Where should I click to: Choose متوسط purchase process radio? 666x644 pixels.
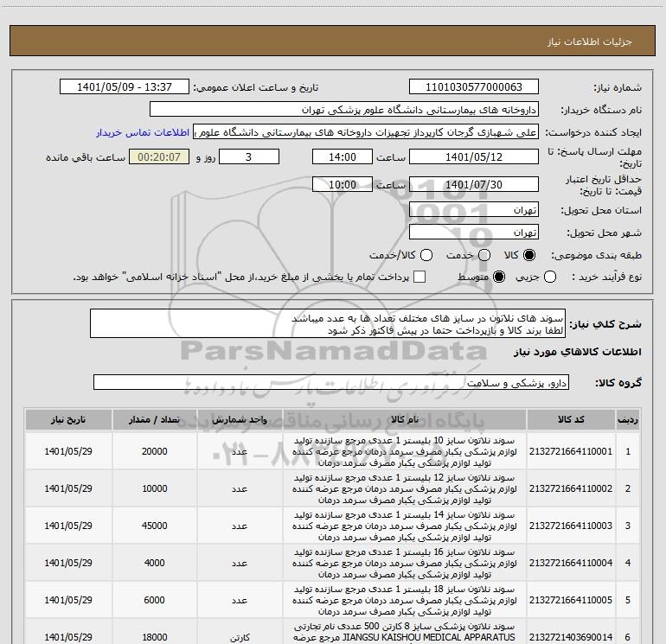(499, 277)
